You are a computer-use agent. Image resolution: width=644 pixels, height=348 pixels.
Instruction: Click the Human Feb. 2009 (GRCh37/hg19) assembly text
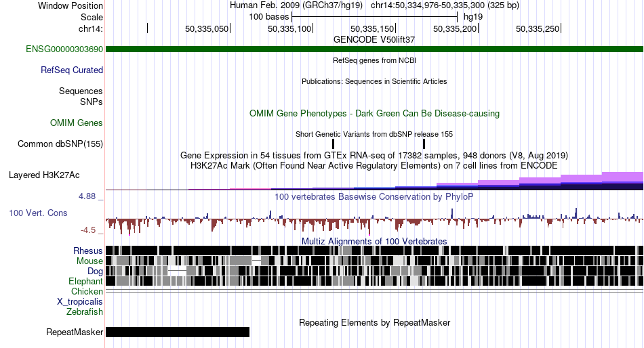pyautogui.click(x=296, y=5)
